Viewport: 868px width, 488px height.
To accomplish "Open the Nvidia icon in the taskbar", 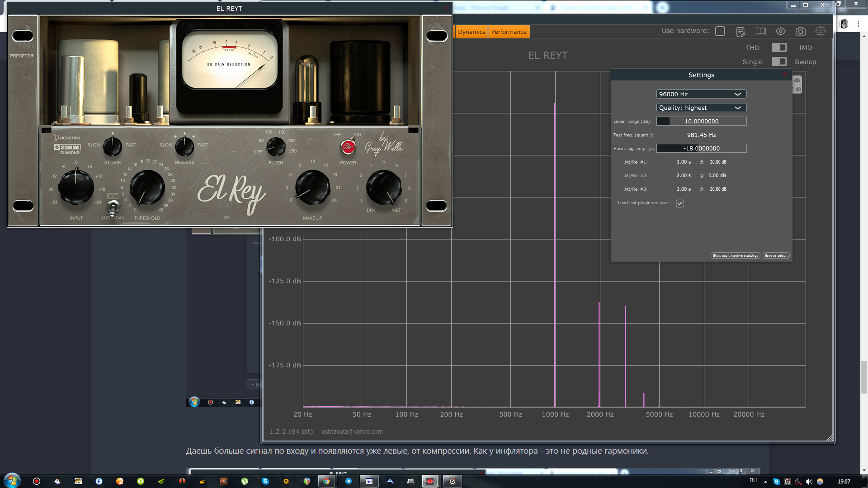I will (x=161, y=481).
